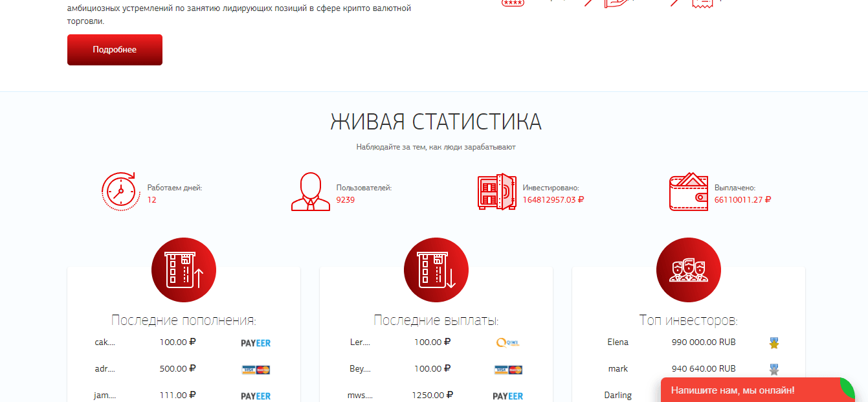The image size is (868, 402).
Task: Click Payeer logo in mws.... payout row
Action: coord(508,396)
